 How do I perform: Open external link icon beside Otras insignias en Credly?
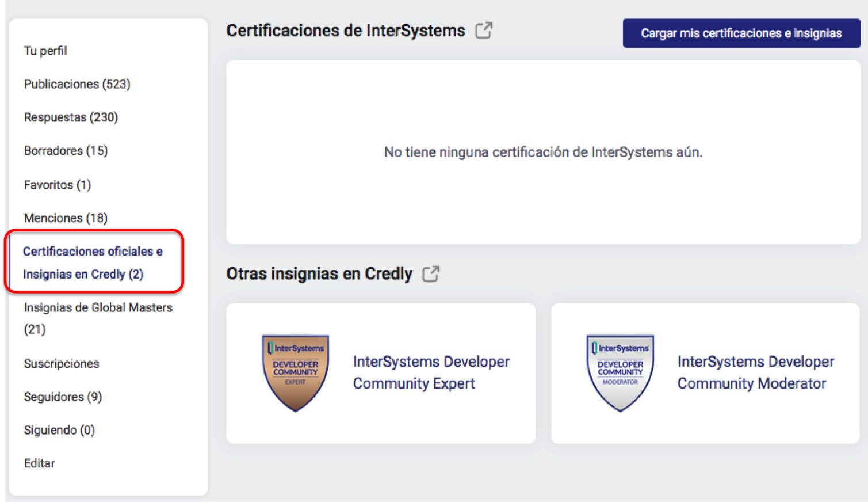[x=431, y=274]
